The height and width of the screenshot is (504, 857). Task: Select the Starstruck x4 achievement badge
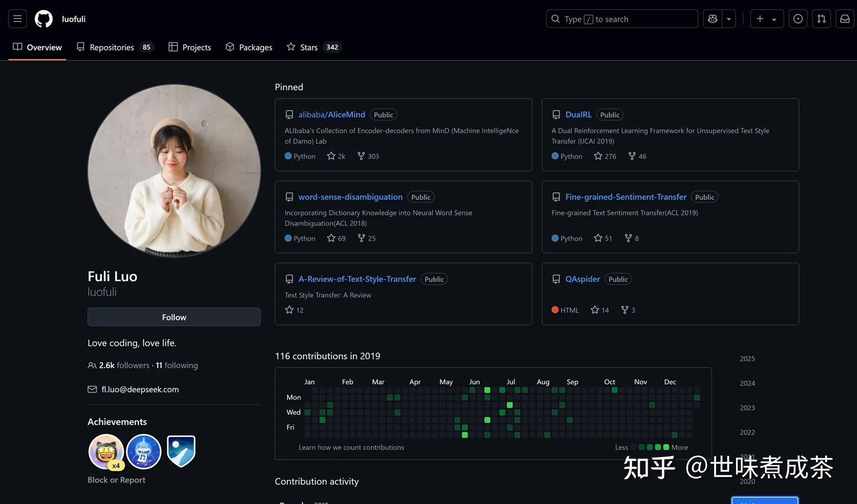(x=106, y=451)
